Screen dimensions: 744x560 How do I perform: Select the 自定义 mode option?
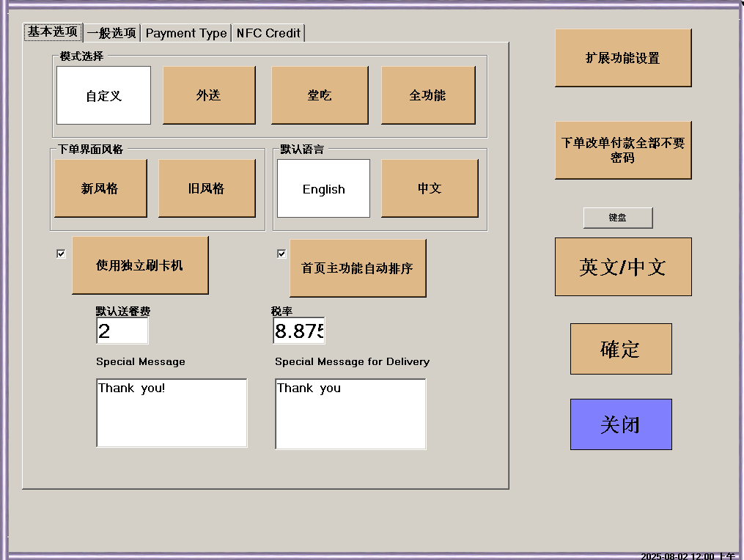pos(103,95)
